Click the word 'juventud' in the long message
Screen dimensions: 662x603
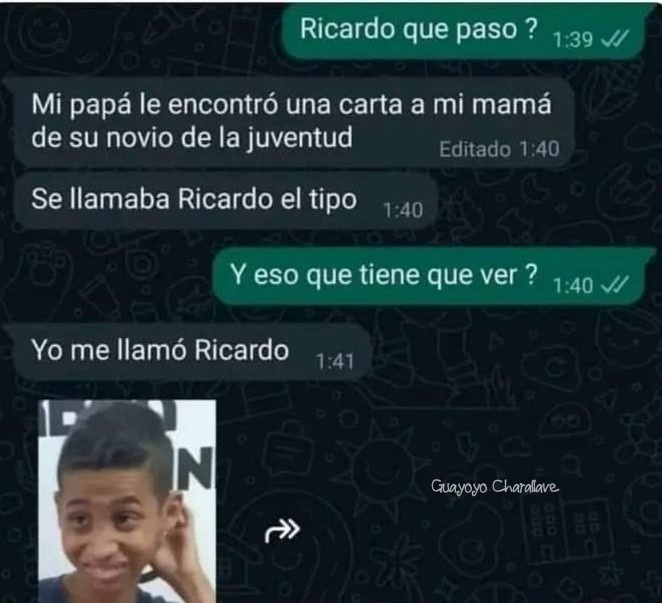click(x=299, y=139)
